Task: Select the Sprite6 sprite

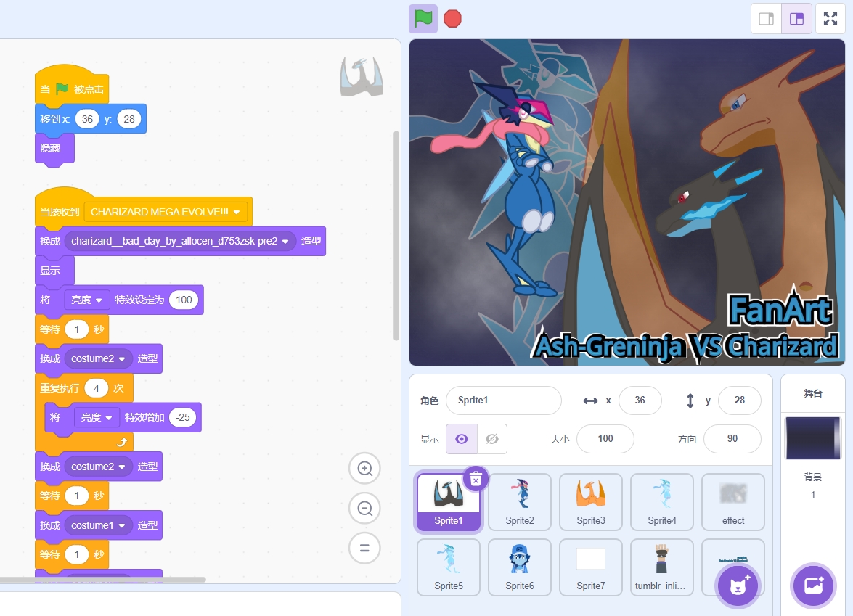Action: (519, 567)
